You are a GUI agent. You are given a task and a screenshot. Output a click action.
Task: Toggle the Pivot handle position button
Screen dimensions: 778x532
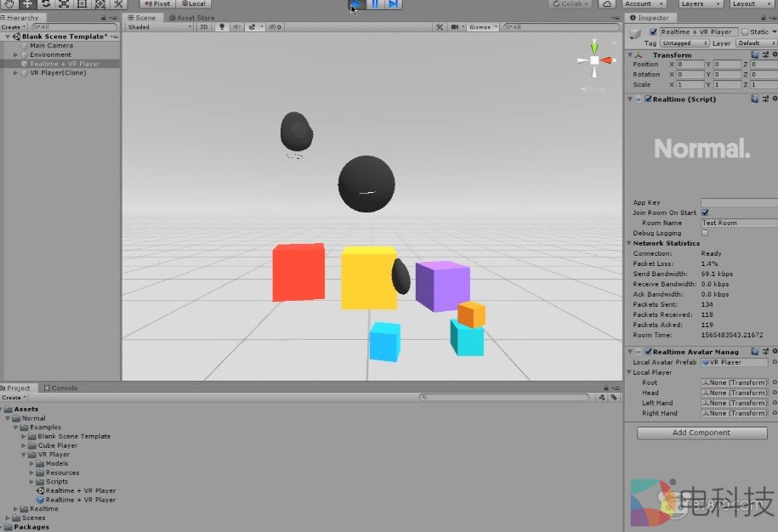(156, 4)
